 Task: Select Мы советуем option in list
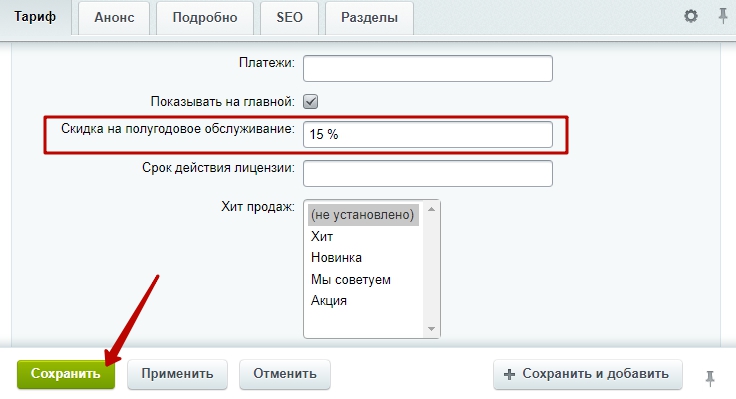[x=363, y=279]
